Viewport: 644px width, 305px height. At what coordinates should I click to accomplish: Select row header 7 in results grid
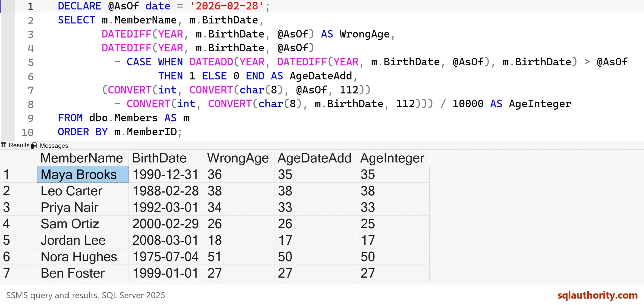(18, 273)
